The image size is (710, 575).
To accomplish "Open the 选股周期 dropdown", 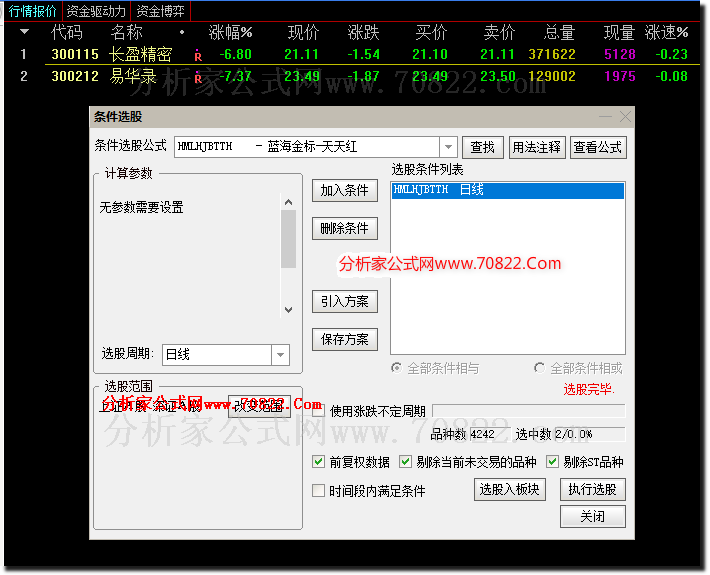I will click(x=280, y=355).
